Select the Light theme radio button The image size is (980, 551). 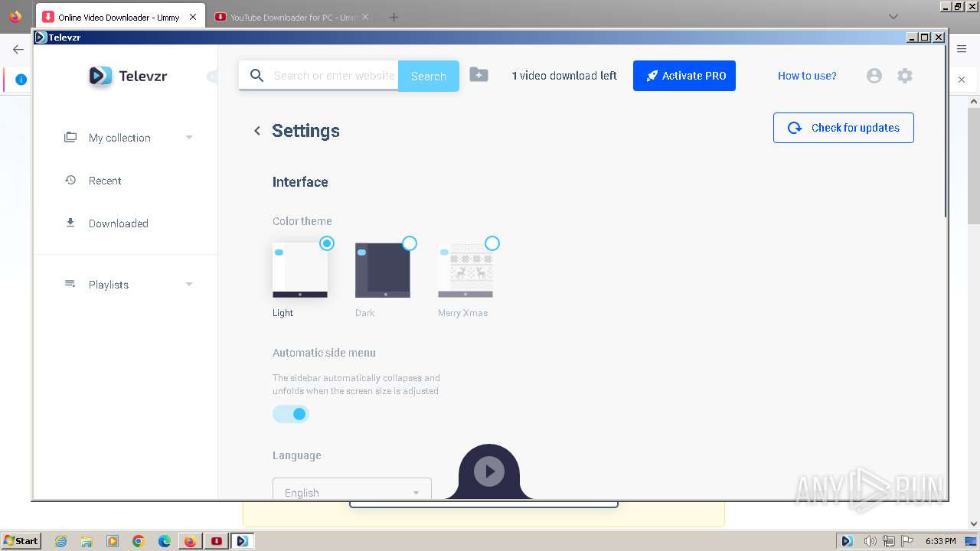pos(327,243)
